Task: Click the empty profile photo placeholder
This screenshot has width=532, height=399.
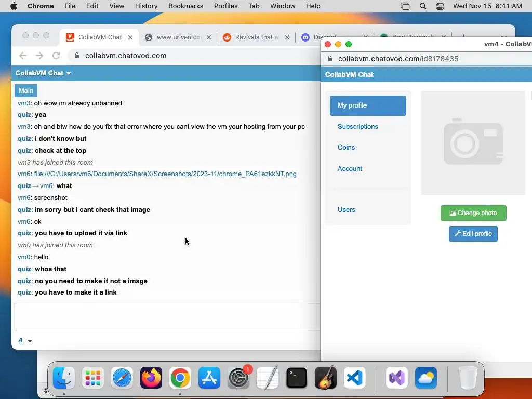Action: click(473, 143)
